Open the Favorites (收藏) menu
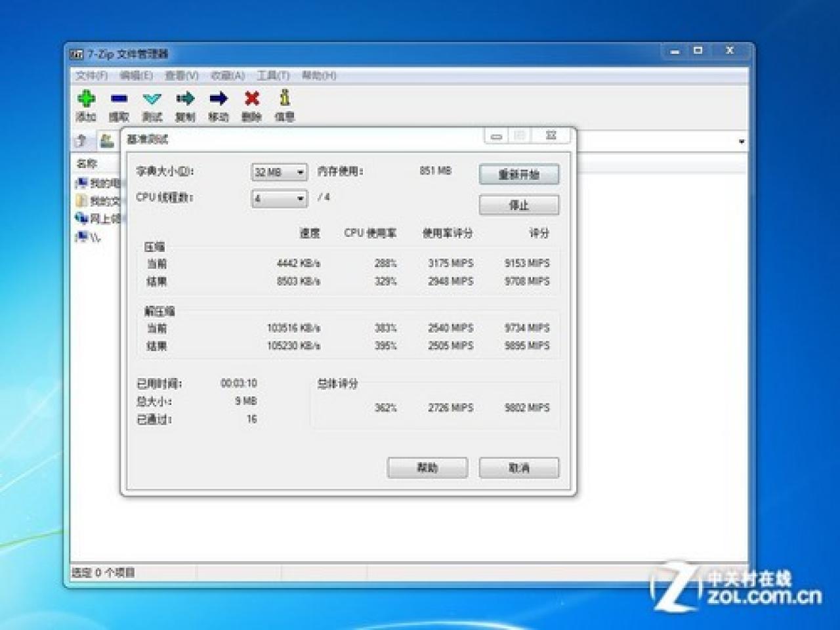 (227, 75)
